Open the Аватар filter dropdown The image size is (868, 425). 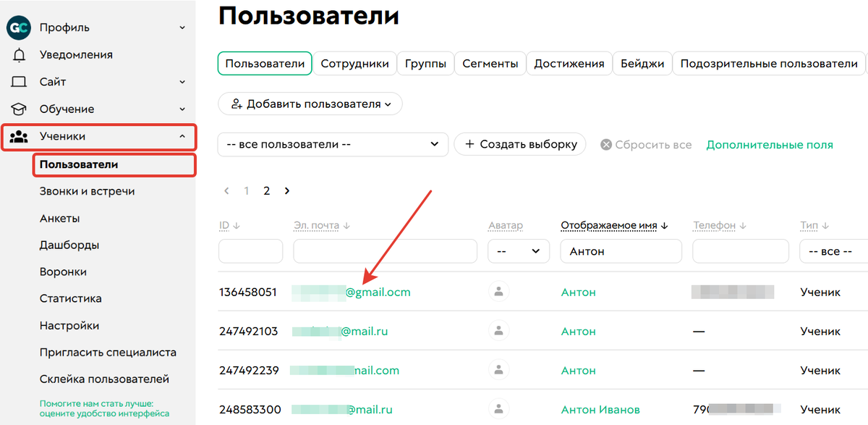tap(519, 251)
